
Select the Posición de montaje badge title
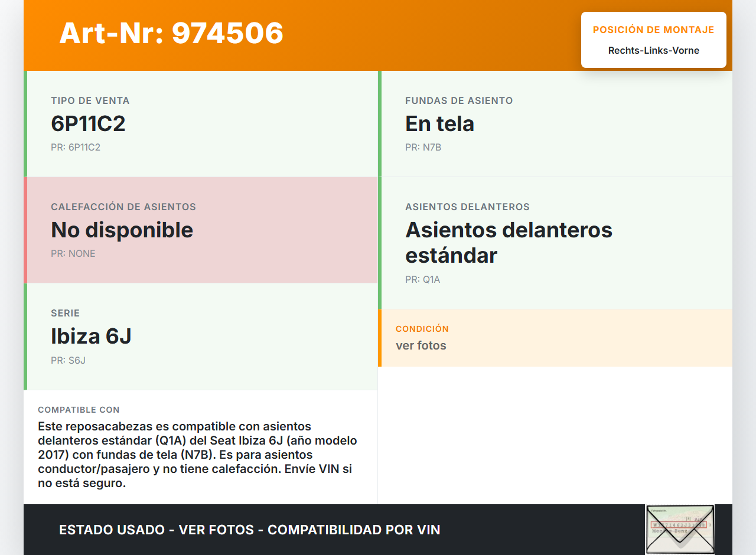point(653,30)
